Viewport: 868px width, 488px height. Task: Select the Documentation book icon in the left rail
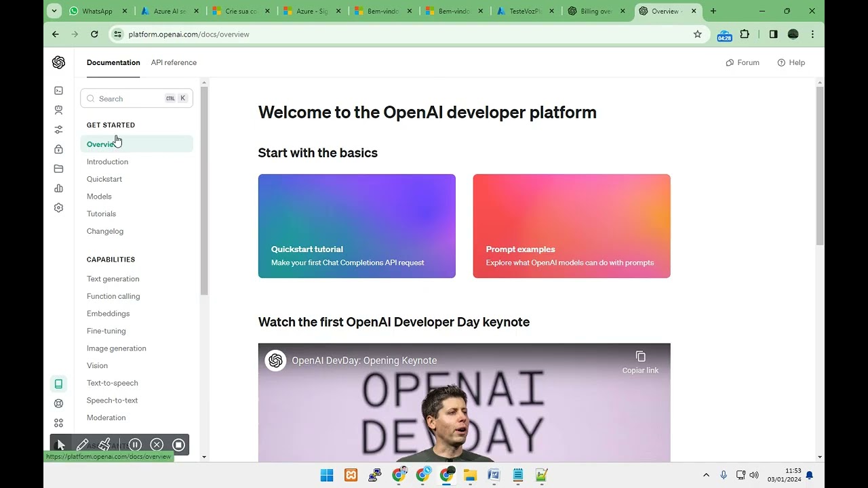[x=58, y=384]
